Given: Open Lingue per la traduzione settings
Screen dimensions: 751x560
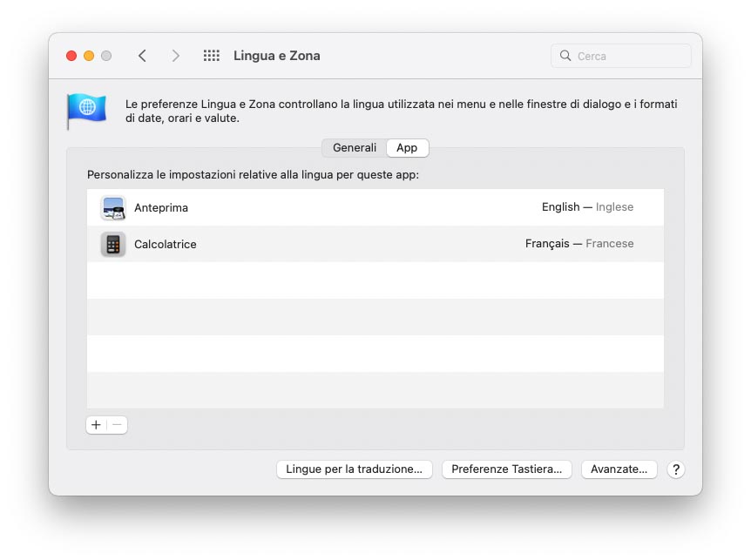Looking at the screenshot, I should 354,469.
